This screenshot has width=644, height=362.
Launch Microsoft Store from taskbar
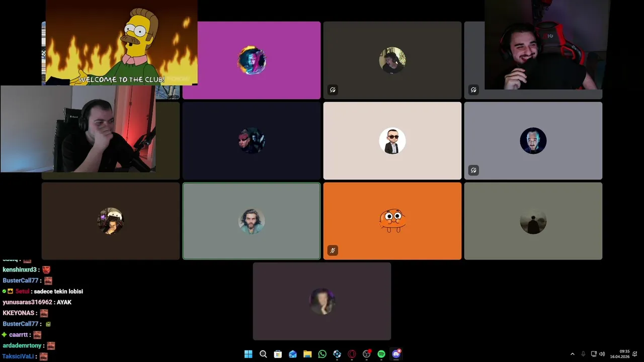click(x=278, y=354)
